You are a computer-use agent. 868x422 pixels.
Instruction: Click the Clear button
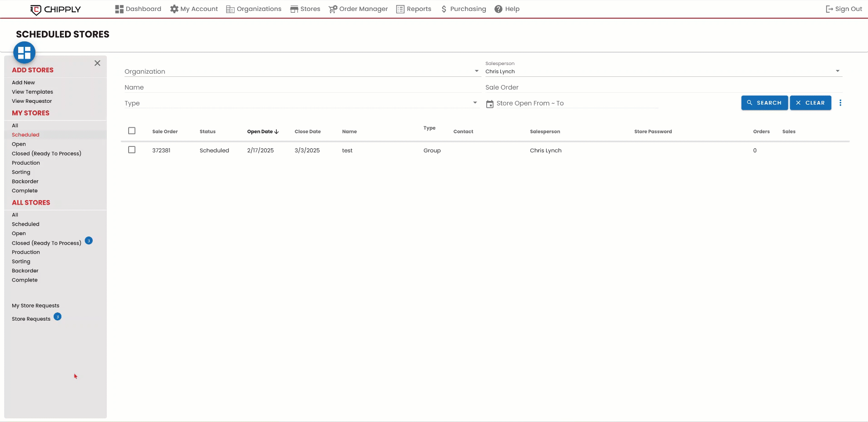pos(810,103)
